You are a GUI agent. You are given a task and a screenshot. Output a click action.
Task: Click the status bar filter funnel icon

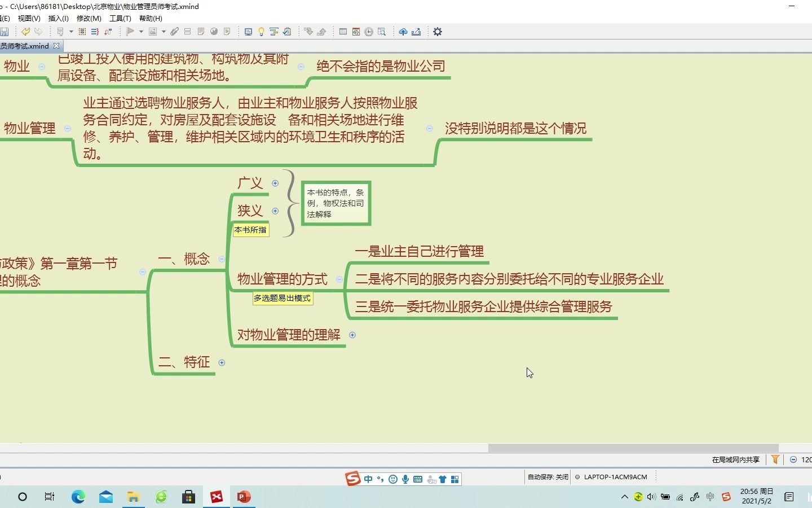coord(775,459)
